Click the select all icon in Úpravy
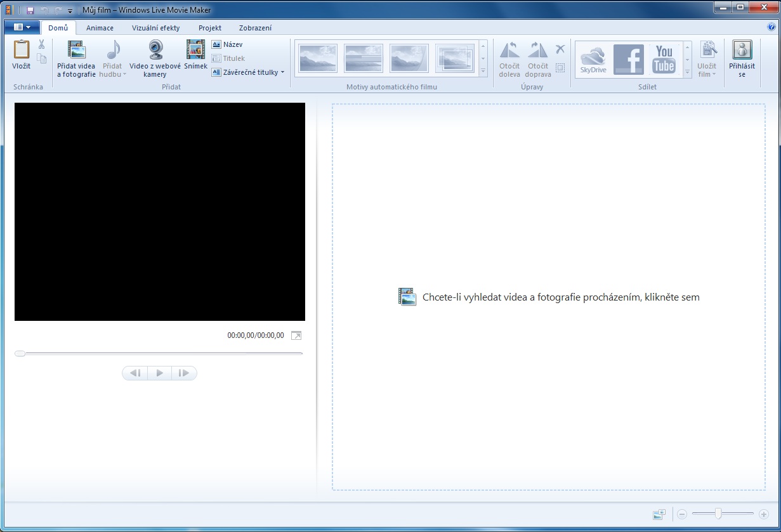781x532 pixels. (x=560, y=67)
